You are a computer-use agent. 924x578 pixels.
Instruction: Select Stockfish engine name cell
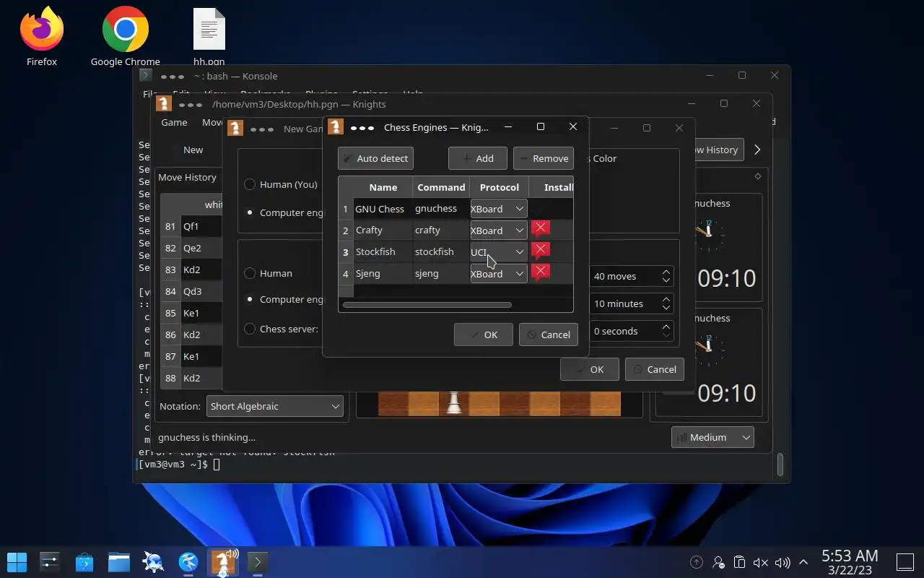click(x=383, y=252)
